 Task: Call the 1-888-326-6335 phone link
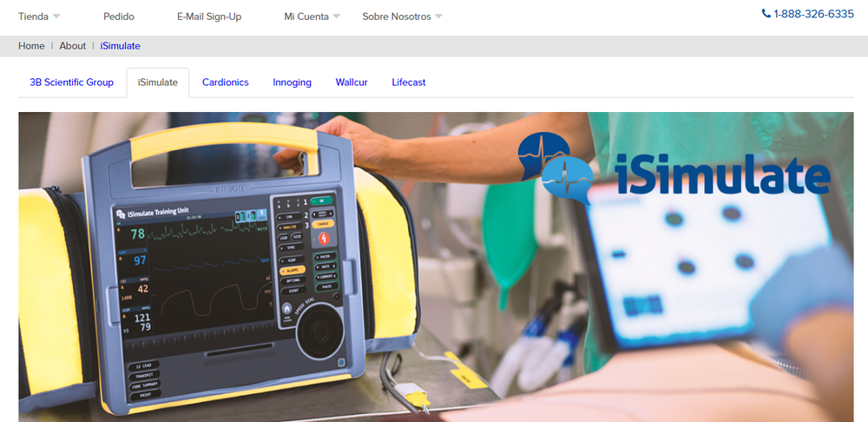click(814, 14)
